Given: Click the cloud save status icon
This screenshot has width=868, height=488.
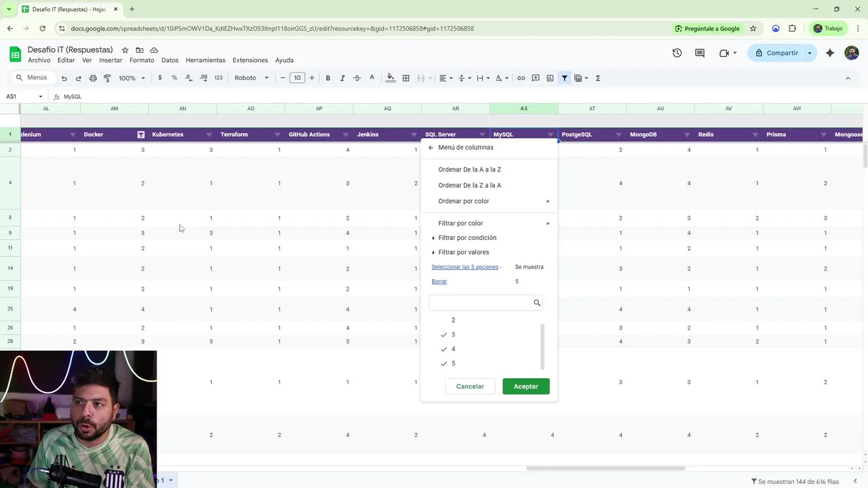Looking at the screenshot, I should (154, 50).
